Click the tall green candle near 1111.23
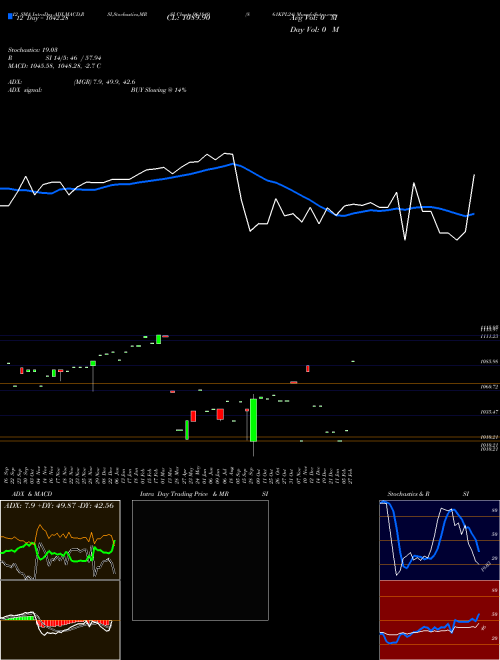500x660 pixels. click(x=158, y=339)
